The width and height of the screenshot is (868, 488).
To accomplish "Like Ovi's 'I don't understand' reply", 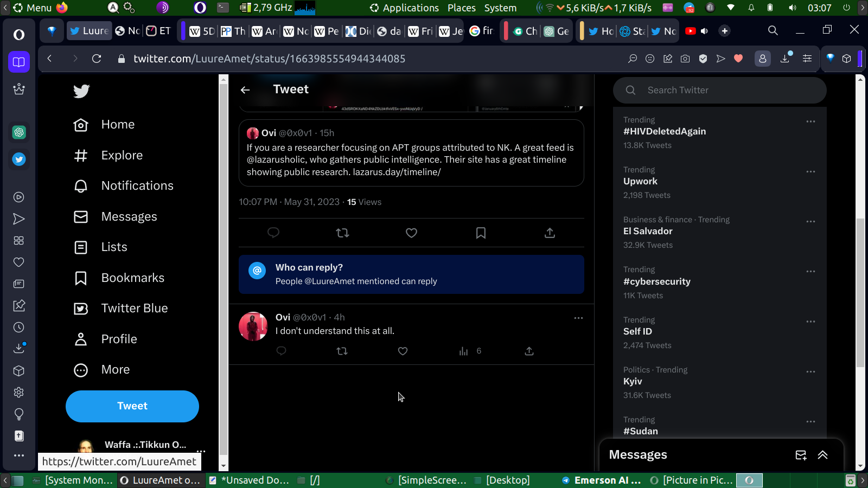I will click(x=403, y=351).
